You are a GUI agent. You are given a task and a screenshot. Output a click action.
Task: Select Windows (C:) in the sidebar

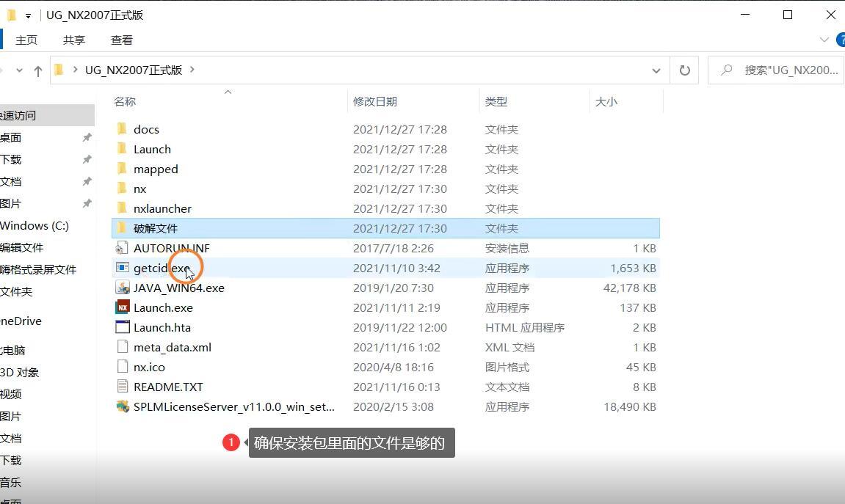33,225
